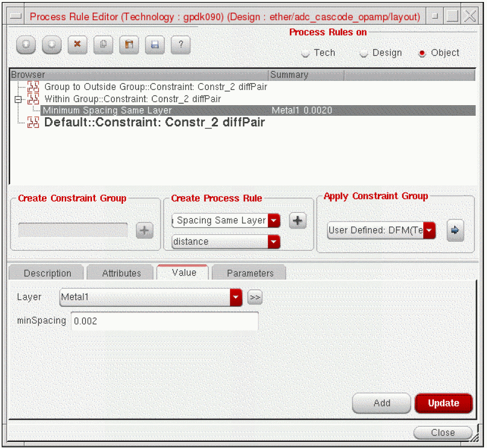Select the Design radio button
The image size is (487, 448).
tap(364, 54)
